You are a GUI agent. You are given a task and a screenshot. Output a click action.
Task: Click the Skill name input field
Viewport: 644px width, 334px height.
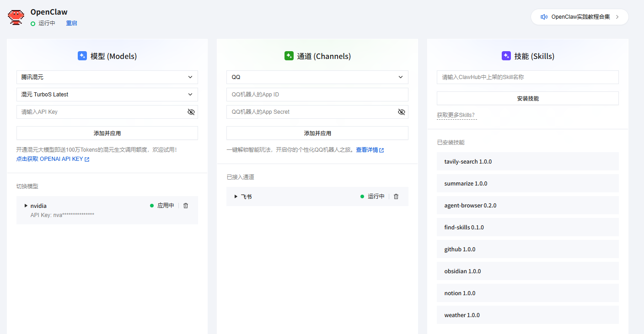tap(527, 77)
